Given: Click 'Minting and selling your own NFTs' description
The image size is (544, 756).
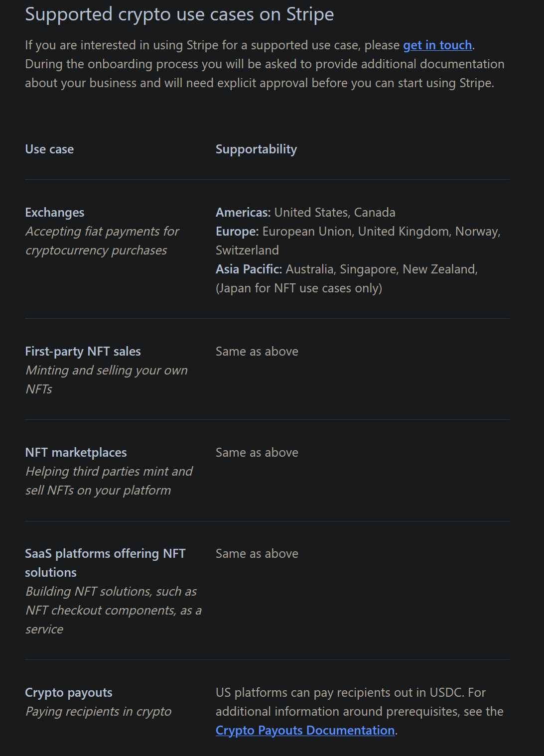Looking at the screenshot, I should [107, 380].
